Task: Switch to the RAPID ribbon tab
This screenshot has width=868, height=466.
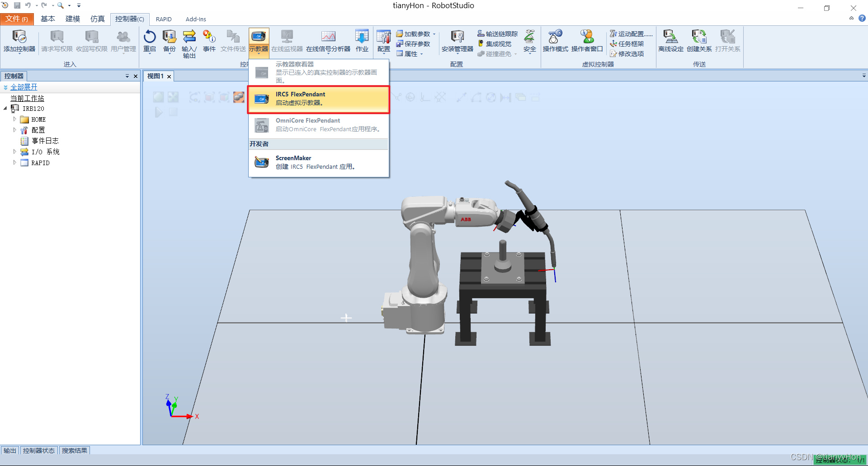Action: tap(164, 19)
